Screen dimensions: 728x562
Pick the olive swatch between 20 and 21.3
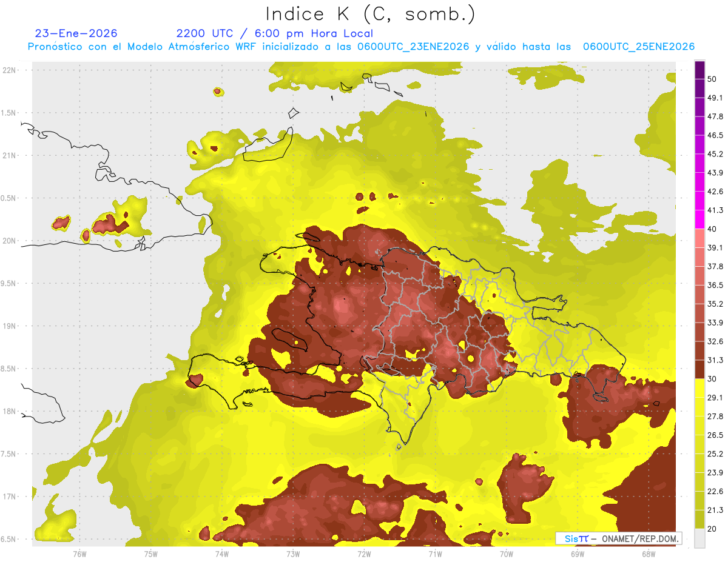click(x=699, y=520)
